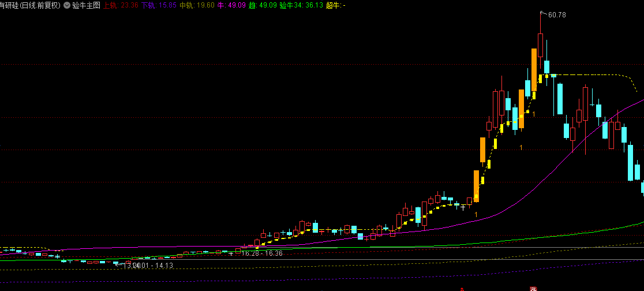Click the magenta 牛: 49.09 value
Screen dimensions: 644x291
point(231,5)
